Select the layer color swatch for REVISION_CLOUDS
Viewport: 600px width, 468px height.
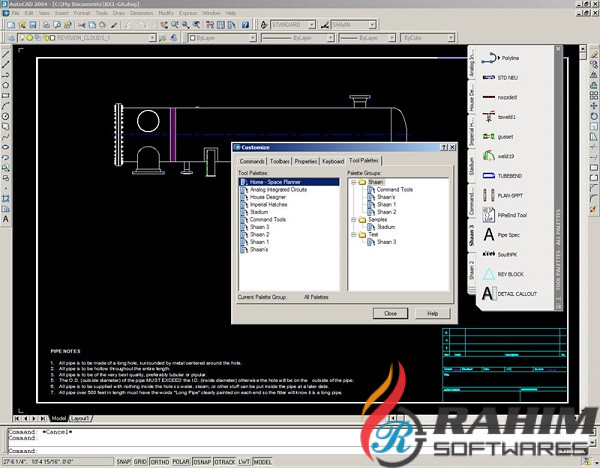click(x=53, y=38)
